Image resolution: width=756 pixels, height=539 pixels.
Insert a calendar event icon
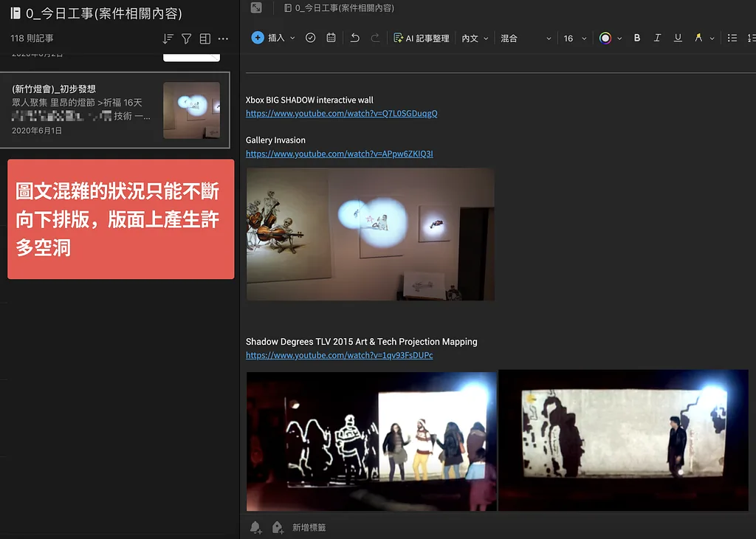point(331,38)
